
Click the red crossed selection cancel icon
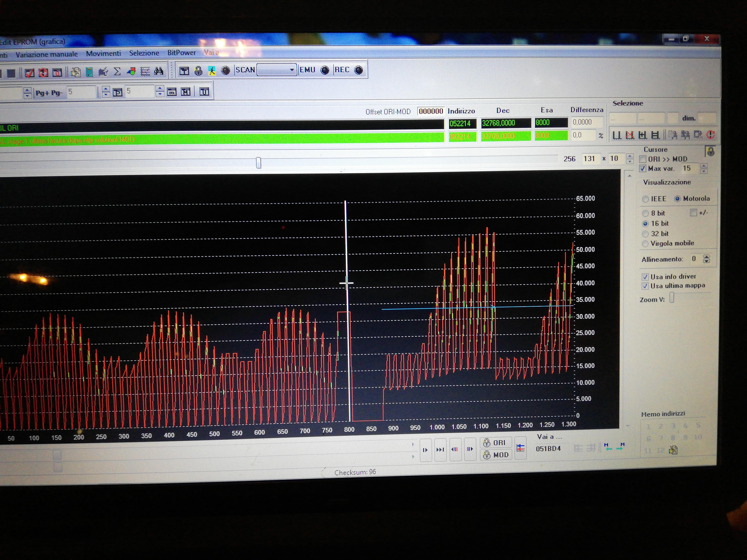(x=630, y=135)
